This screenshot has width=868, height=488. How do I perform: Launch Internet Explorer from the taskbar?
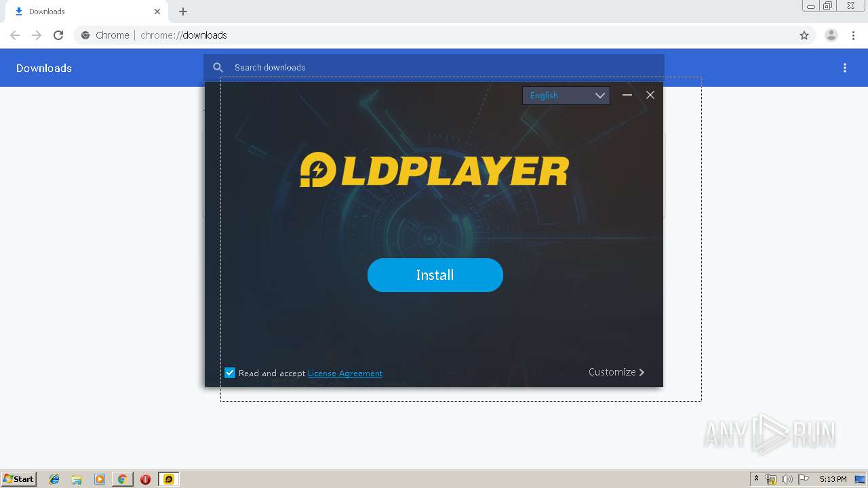[54, 479]
